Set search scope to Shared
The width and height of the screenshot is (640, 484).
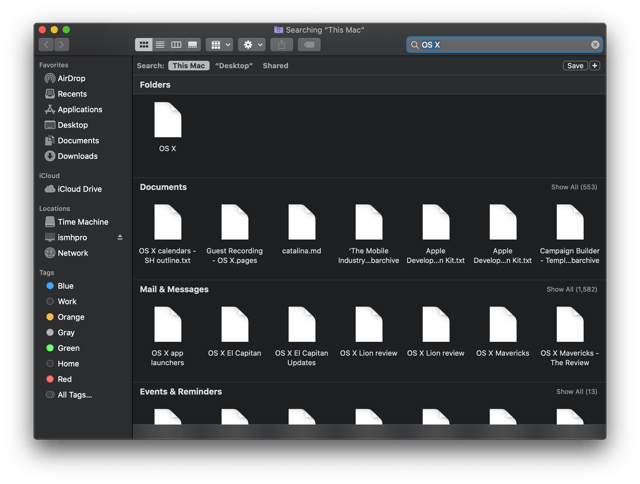click(x=276, y=66)
